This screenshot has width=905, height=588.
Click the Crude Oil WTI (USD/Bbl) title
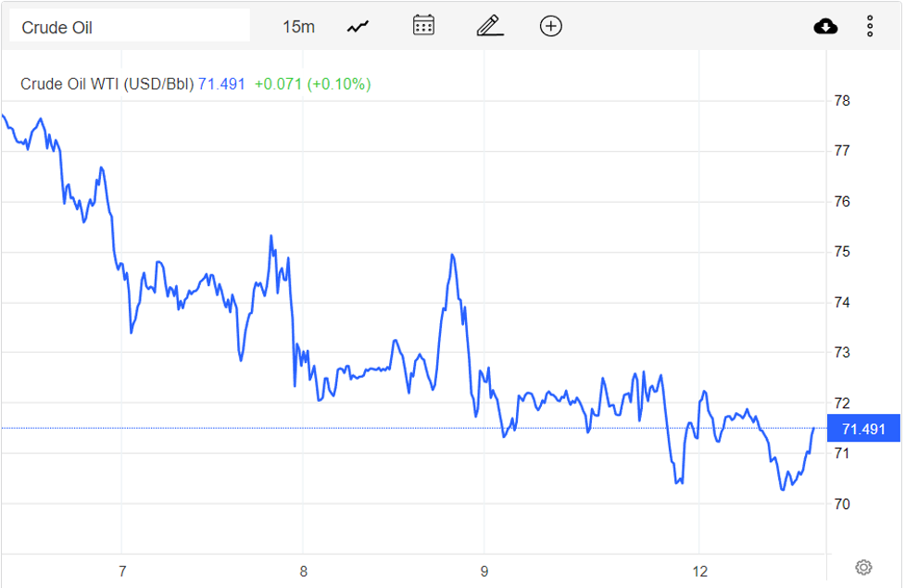(x=107, y=84)
